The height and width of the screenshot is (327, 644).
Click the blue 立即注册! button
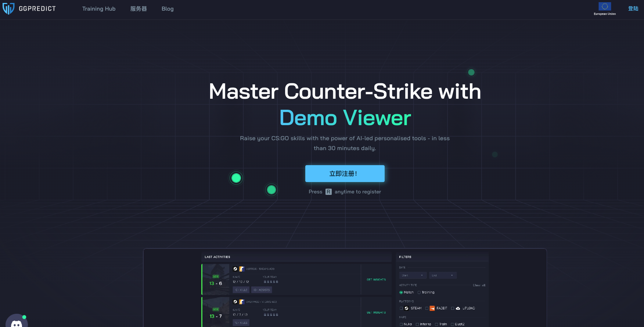(x=345, y=174)
